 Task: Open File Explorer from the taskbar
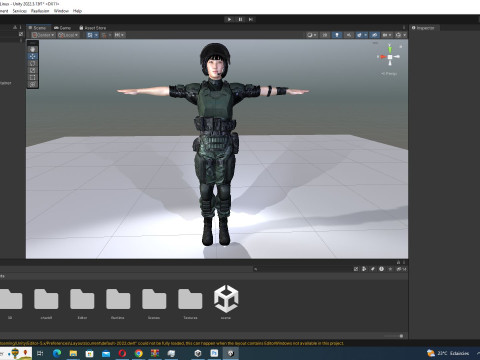pyautogui.click(x=73, y=353)
